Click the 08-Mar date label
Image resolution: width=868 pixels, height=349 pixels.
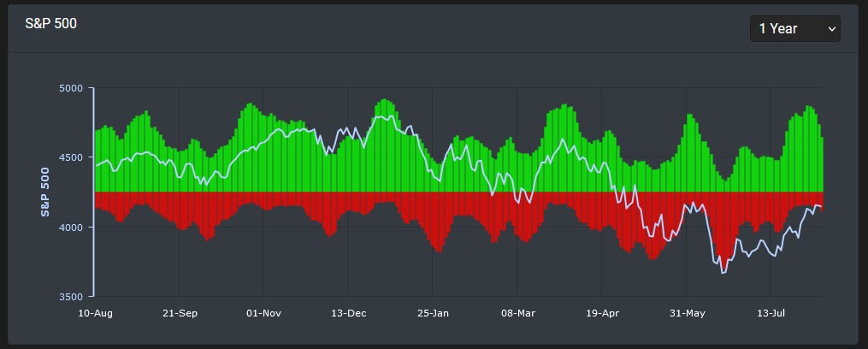point(518,314)
